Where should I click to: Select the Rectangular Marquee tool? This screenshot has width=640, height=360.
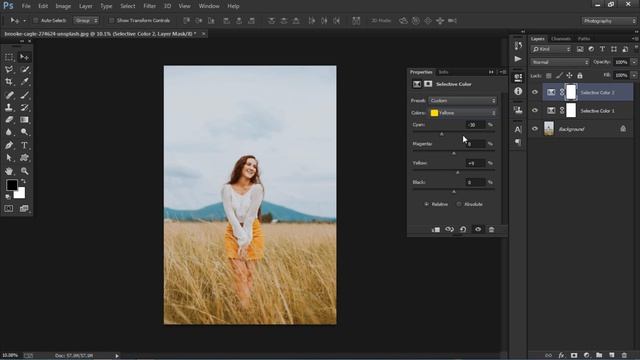click(9, 57)
